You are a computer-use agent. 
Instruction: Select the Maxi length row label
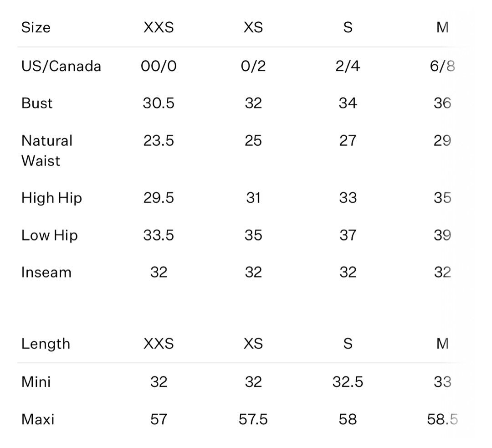click(38, 419)
